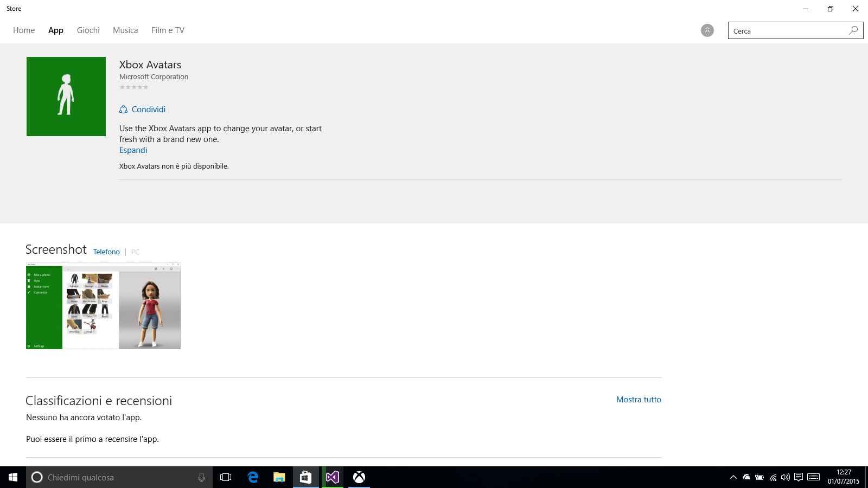This screenshot has height=488, width=868.
Task: Show PC screenshots
Action: coord(136,252)
